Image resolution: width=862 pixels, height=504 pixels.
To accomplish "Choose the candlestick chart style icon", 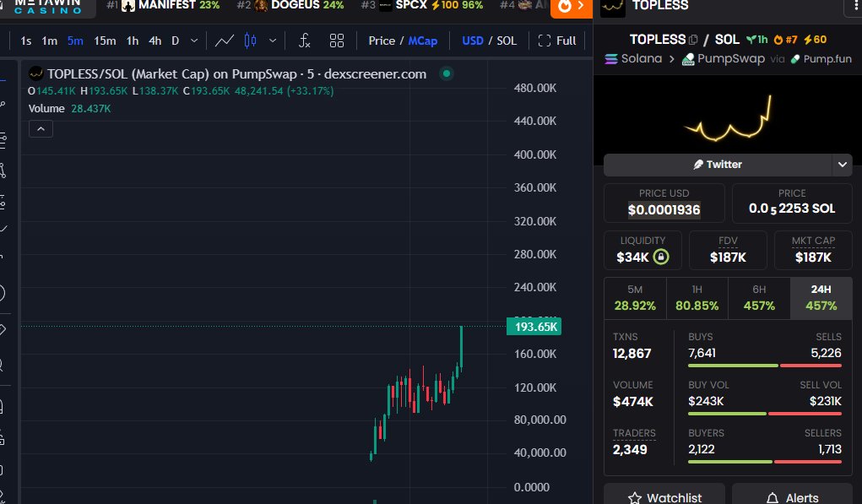I will tap(250, 41).
